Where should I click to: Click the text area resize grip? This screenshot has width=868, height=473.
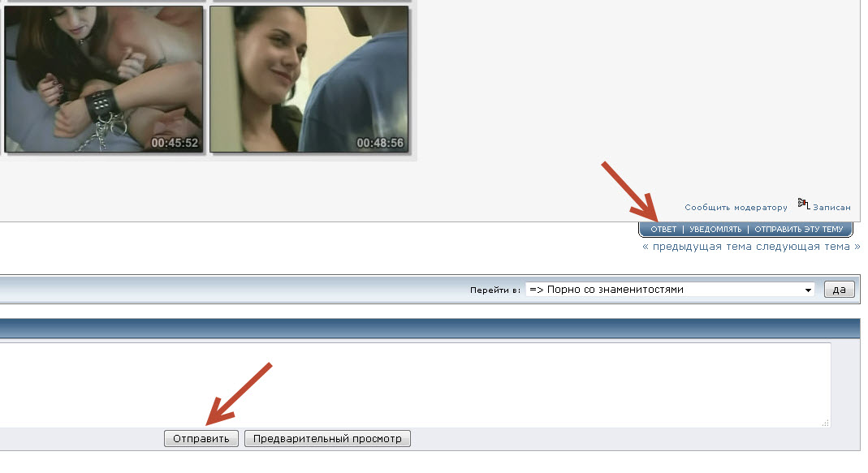pyautogui.click(x=826, y=423)
